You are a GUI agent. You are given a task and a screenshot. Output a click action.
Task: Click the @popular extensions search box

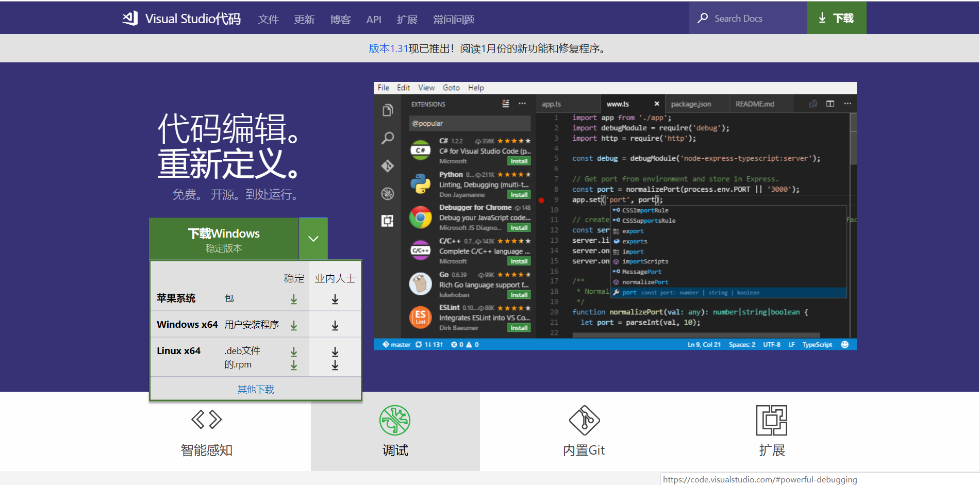click(x=470, y=123)
